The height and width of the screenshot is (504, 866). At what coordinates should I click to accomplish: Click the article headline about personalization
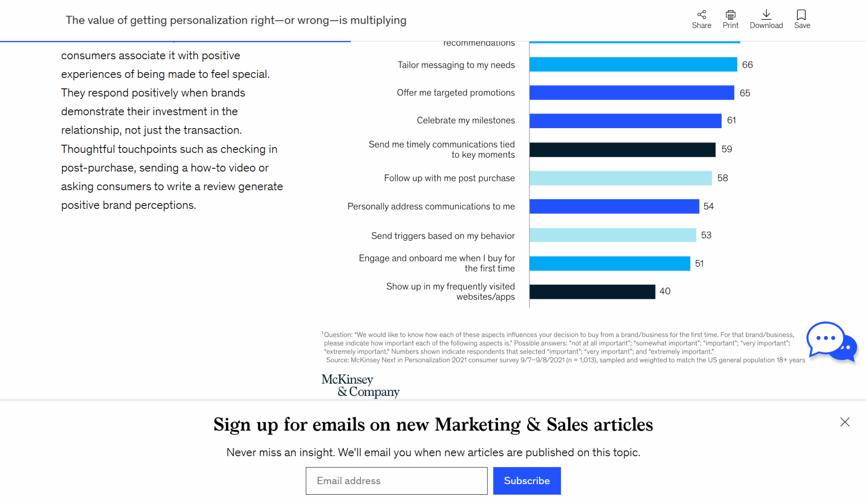tap(236, 20)
